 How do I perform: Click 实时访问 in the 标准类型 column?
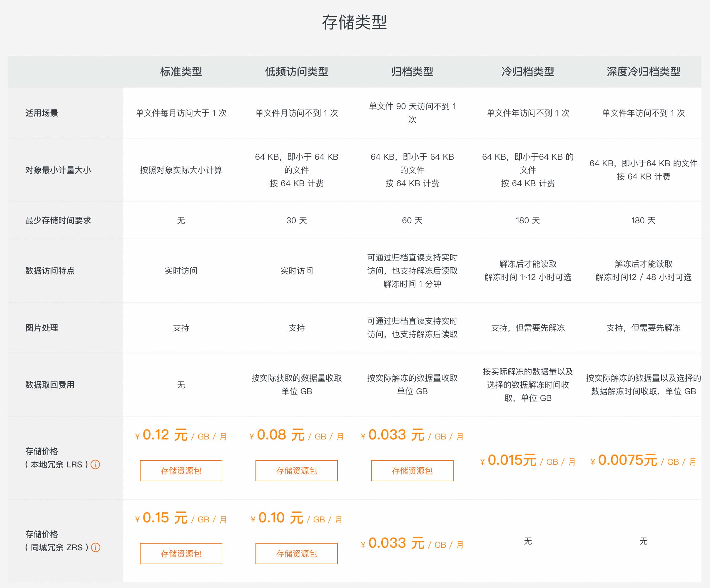point(181,271)
